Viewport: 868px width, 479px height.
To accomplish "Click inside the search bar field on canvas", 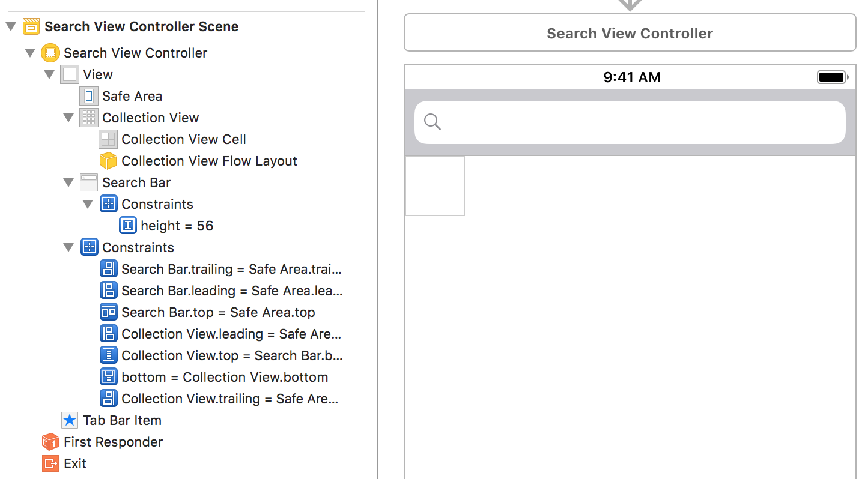I will tap(637, 122).
